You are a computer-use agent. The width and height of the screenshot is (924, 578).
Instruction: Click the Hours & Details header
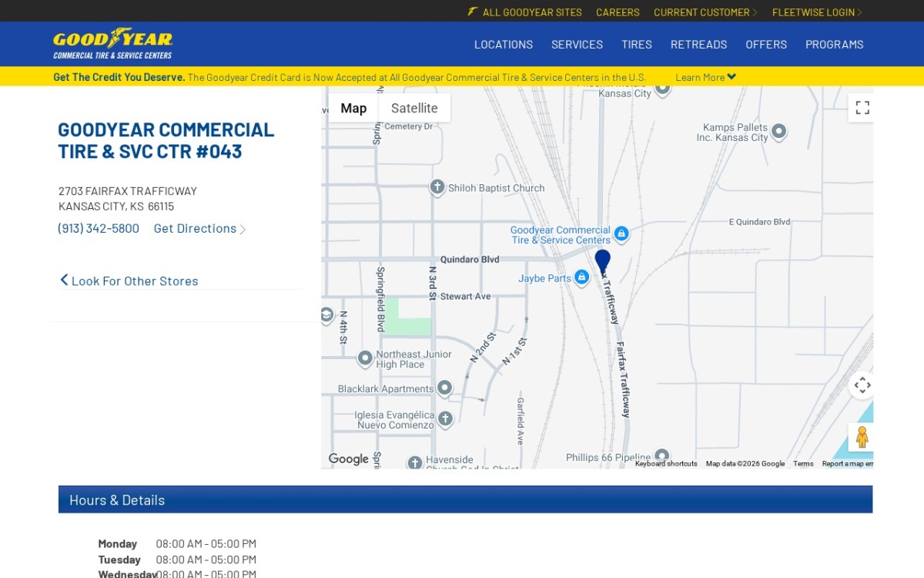[465, 499]
